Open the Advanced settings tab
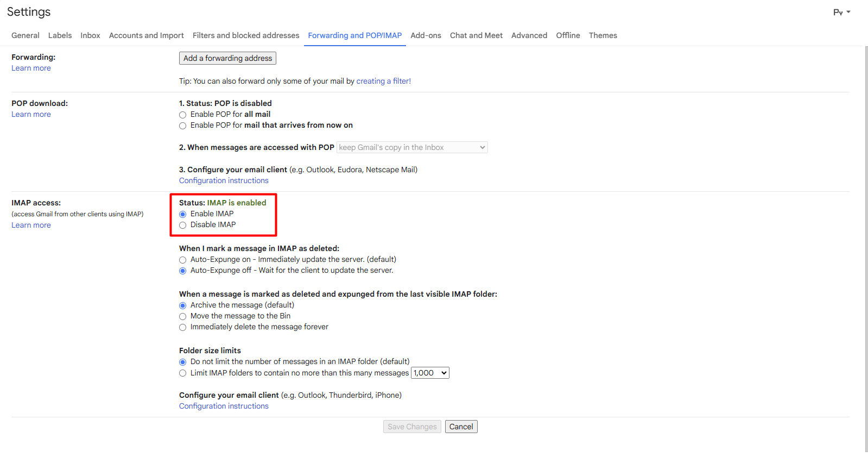The width and height of the screenshot is (868, 457). coord(529,35)
